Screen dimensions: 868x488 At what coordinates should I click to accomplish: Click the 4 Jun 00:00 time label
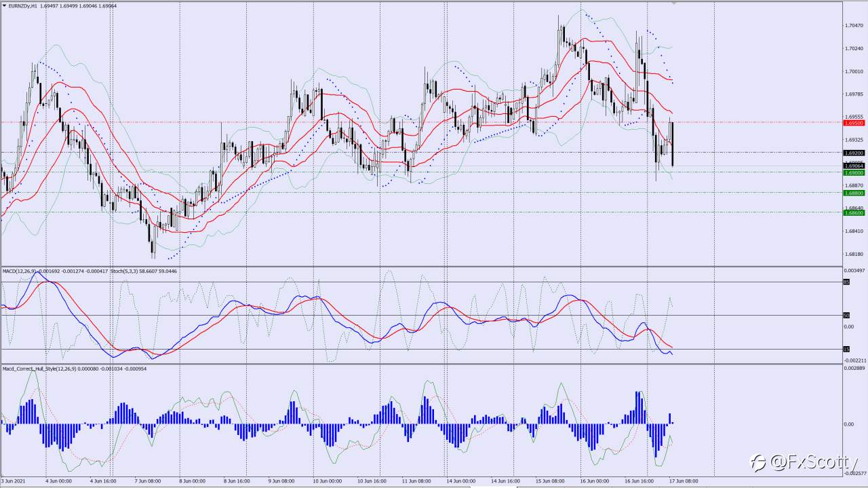(58, 481)
